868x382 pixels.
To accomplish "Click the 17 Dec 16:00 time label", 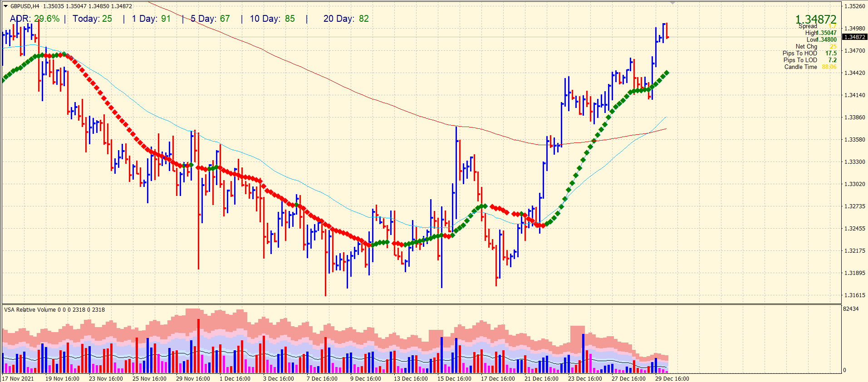I will click(498, 379).
